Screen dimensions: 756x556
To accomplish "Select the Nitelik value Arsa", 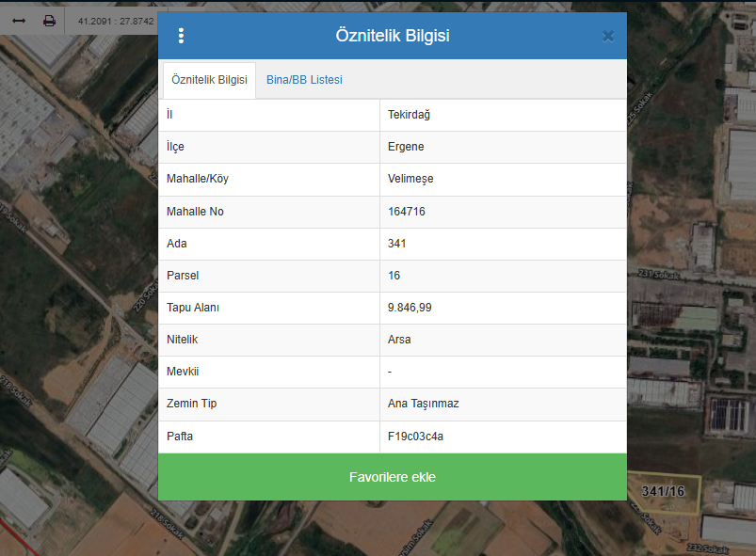I will [x=399, y=340].
